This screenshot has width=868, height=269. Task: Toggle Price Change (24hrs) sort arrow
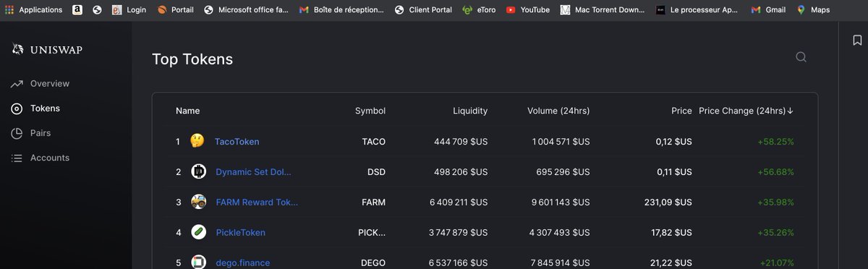click(x=790, y=111)
